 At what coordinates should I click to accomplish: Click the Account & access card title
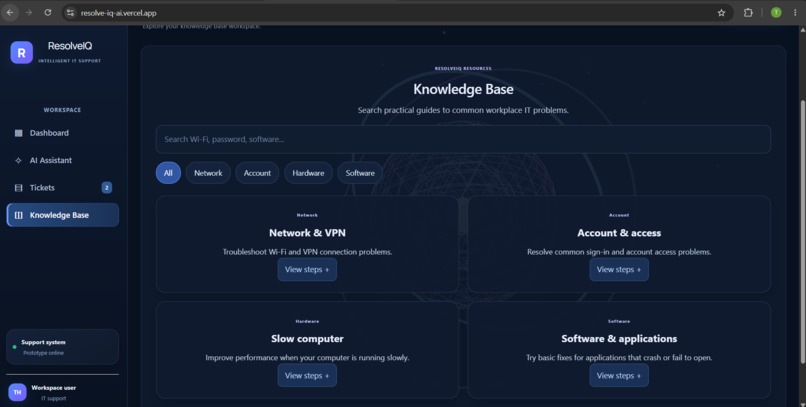[x=619, y=233]
